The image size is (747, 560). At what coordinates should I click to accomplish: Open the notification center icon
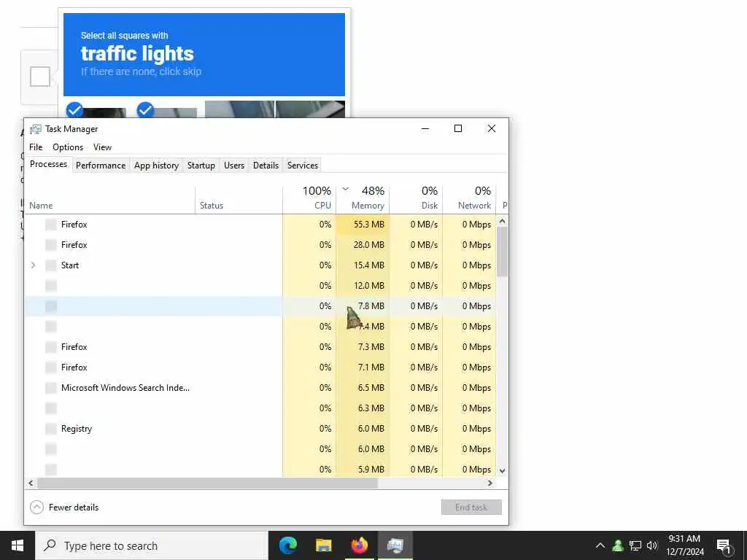pos(724,545)
